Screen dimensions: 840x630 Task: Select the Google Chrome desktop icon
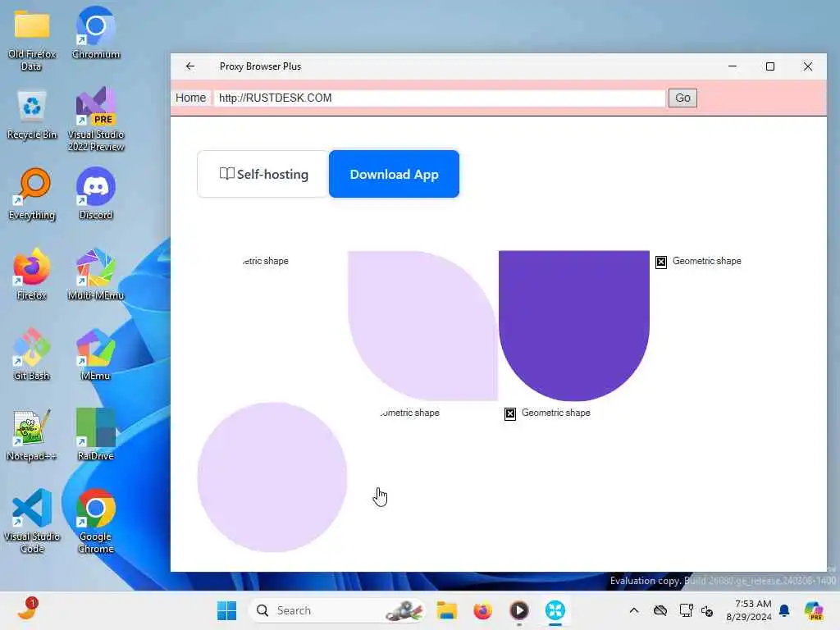[x=96, y=521]
